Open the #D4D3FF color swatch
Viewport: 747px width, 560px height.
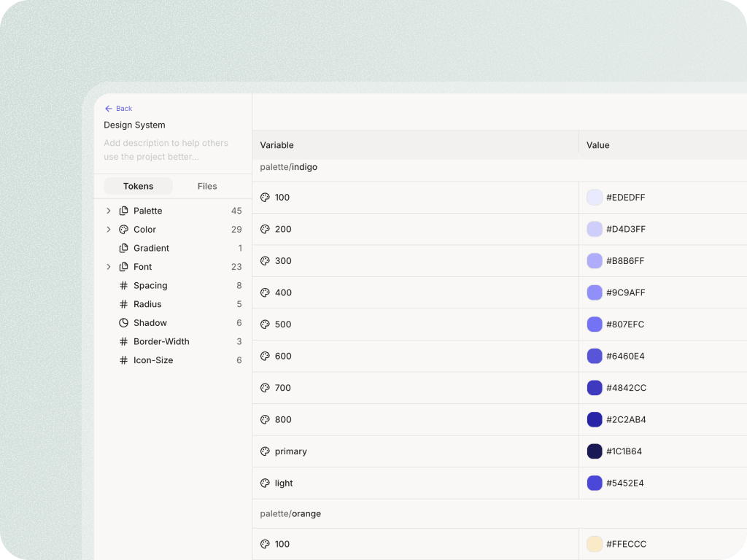tap(595, 229)
